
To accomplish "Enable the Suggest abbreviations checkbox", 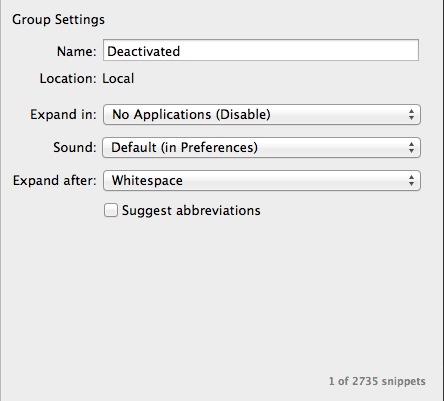I will click(111, 210).
